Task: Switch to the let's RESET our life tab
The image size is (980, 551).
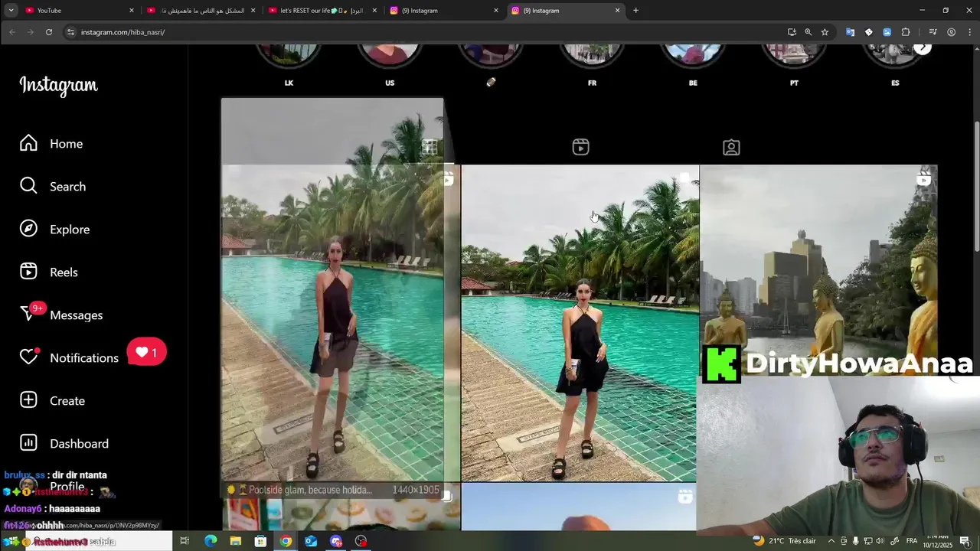Action: click(321, 11)
